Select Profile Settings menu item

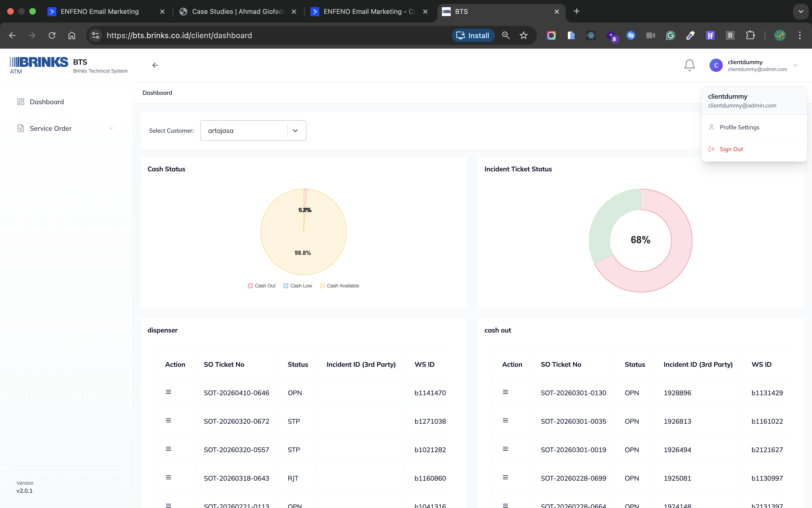click(739, 127)
